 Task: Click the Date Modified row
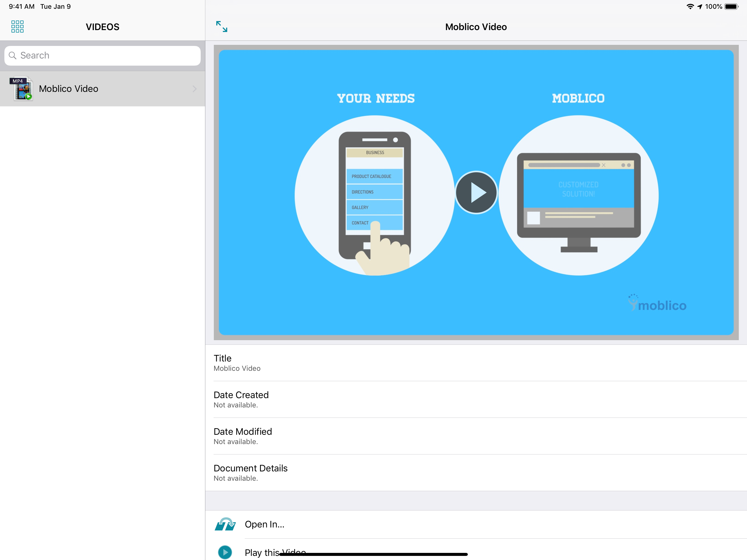coord(476,436)
